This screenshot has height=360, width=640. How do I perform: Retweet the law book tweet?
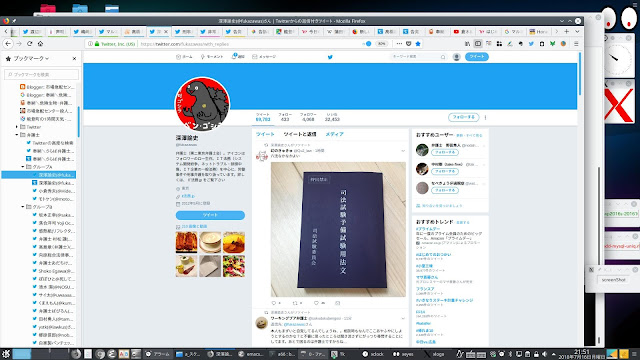[295, 303]
